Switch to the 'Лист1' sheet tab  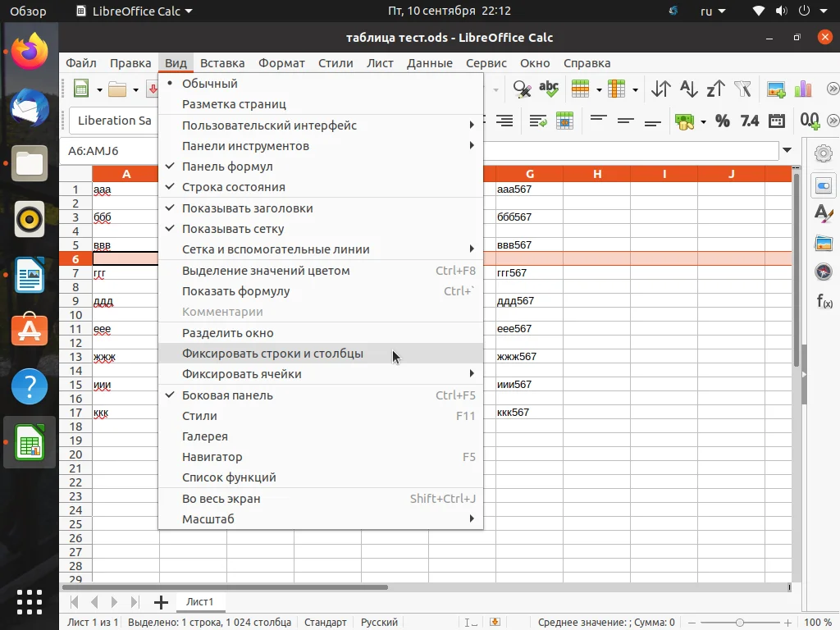[x=199, y=602]
